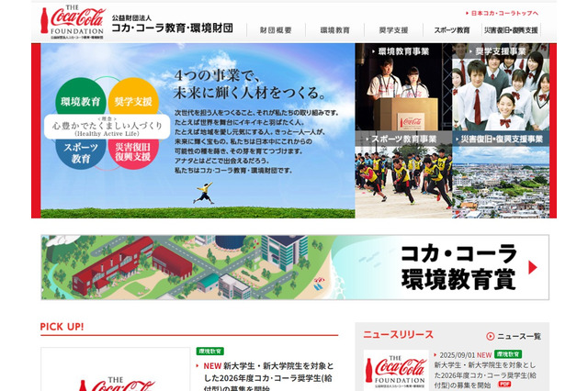The width and height of the screenshot is (588, 391).
Task: Open the PDF icon in news release
Action: (x=504, y=385)
